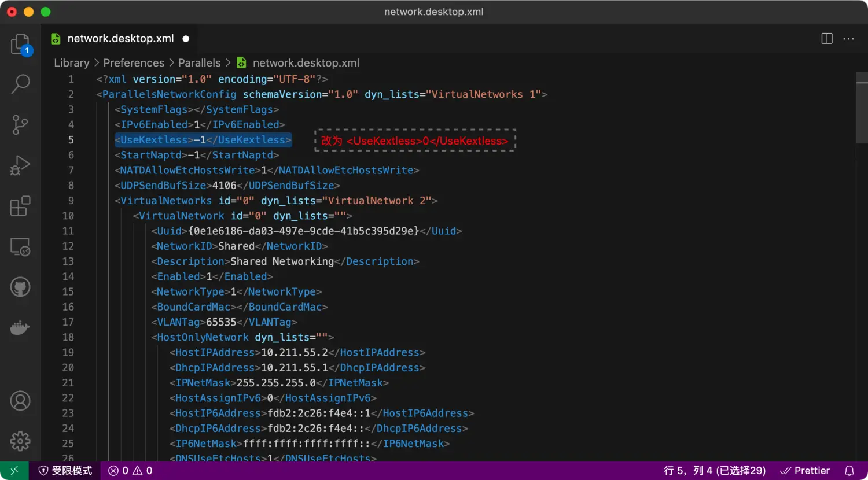This screenshot has width=868, height=480.
Task: Click the ParallelsNetworkConfig opening tag
Action: [322, 94]
